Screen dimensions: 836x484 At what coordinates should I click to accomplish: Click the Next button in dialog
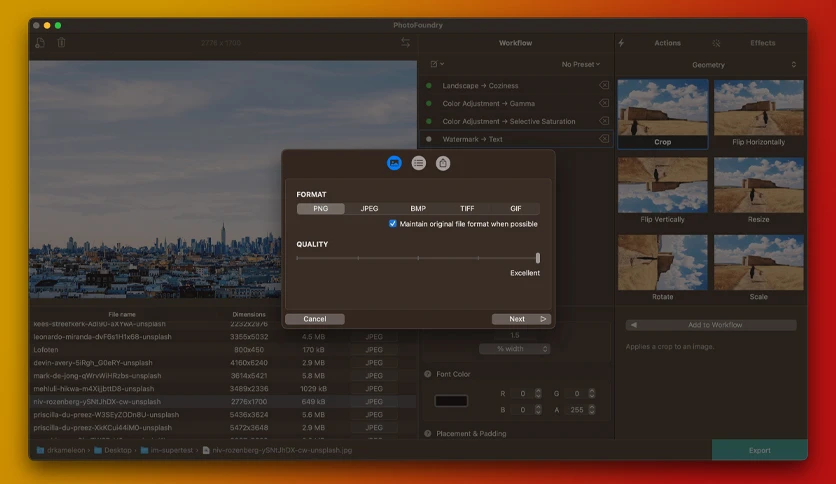point(521,319)
